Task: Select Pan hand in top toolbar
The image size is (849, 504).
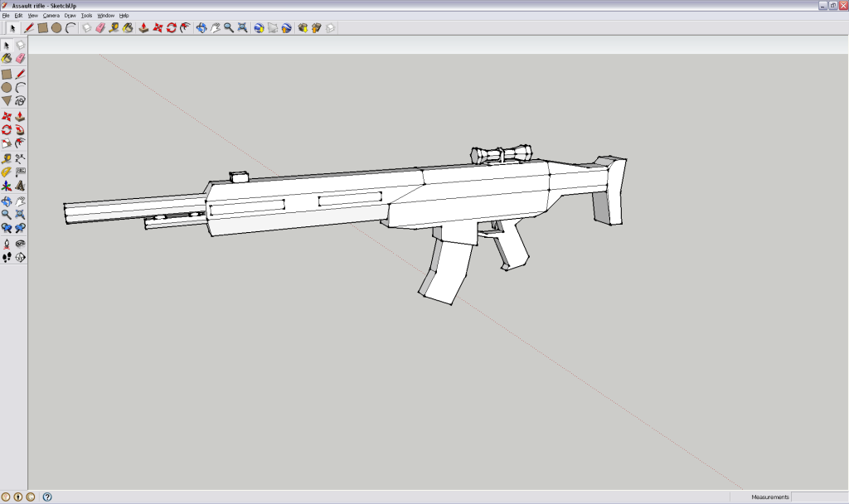Action: tap(215, 28)
